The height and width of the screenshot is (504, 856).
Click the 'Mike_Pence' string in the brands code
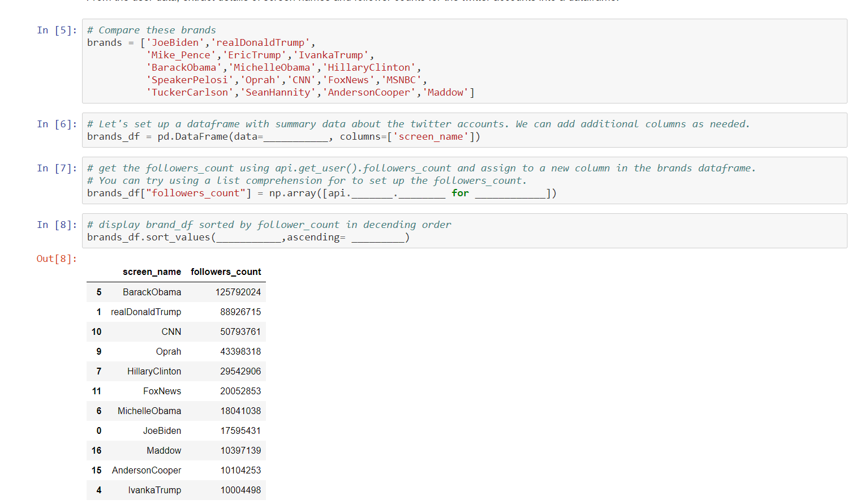181,55
